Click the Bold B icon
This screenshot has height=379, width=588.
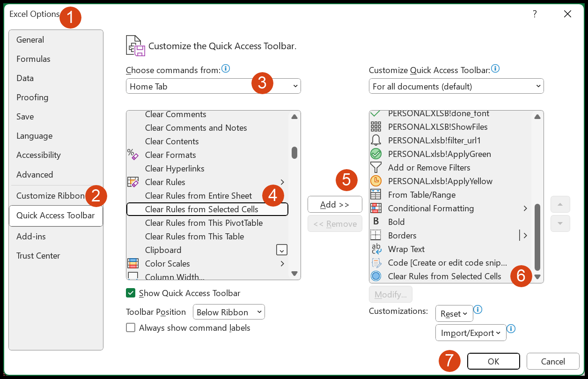[376, 222]
